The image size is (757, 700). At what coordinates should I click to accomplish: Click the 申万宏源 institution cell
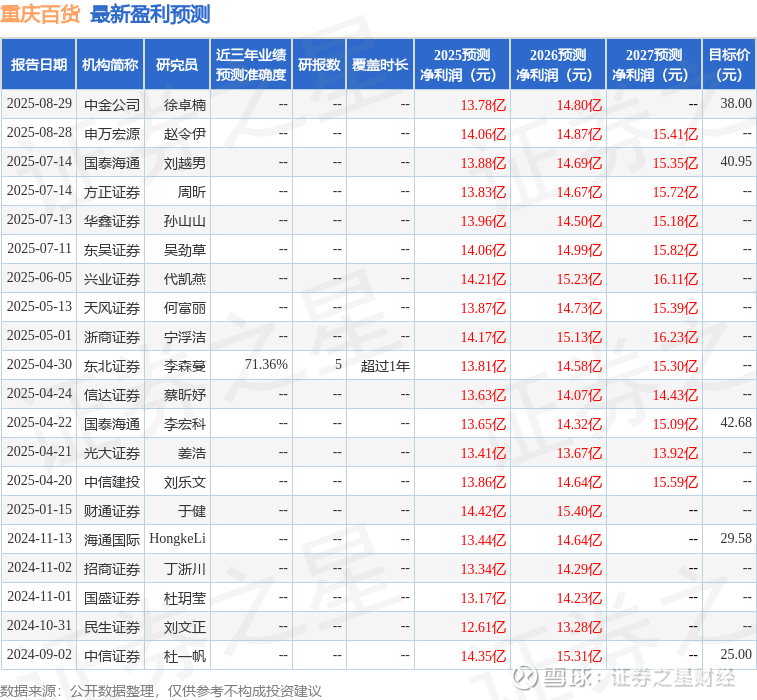pos(112,134)
